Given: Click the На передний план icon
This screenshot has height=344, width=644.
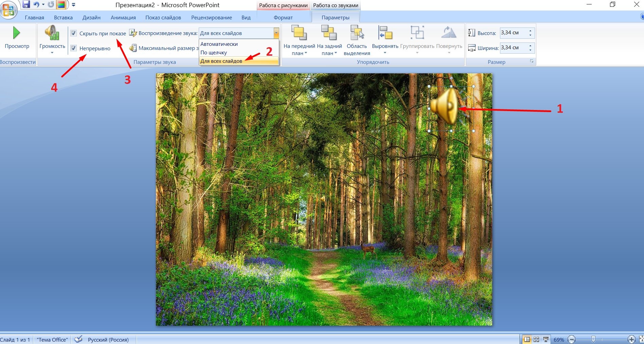Looking at the screenshot, I should pyautogui.click(x=299, y=33).
